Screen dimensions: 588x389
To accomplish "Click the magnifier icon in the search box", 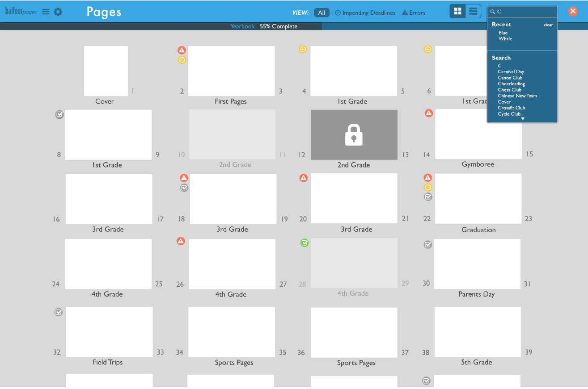I will pyautogui.click(x=493, y=12).
